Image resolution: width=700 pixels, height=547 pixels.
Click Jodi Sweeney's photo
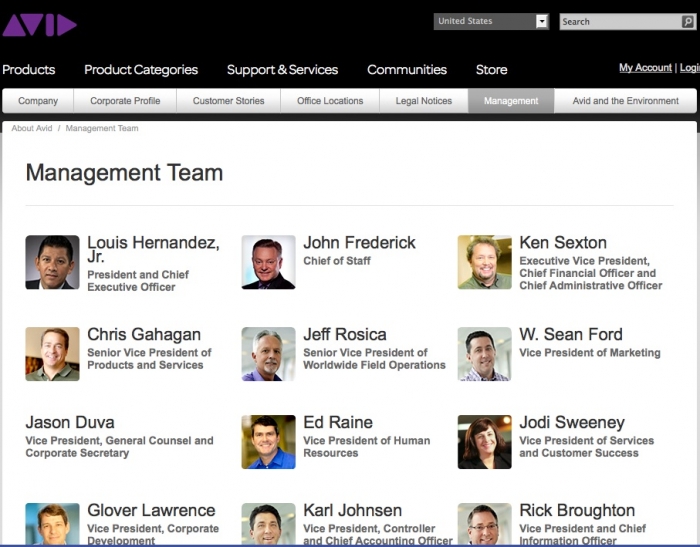coord(484,442)
